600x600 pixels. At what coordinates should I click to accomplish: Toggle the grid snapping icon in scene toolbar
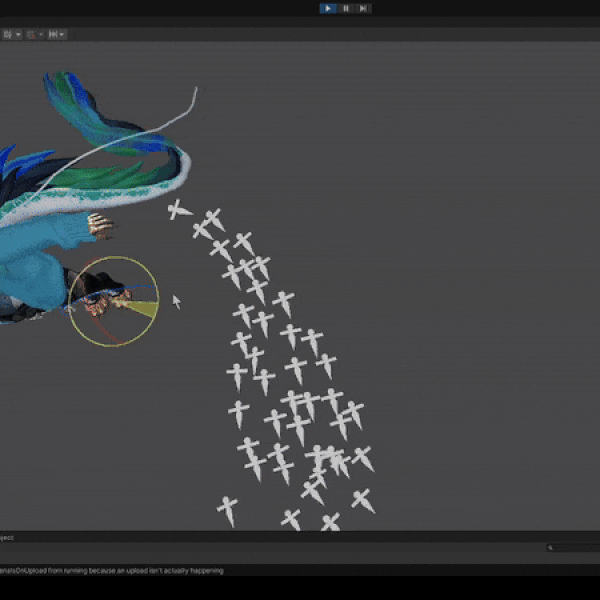7,34
